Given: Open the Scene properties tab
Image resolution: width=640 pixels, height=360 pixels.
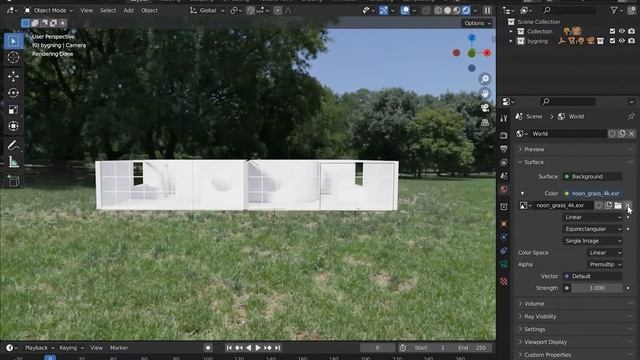Looking at the screenshot, I should [x=504, y=176].
